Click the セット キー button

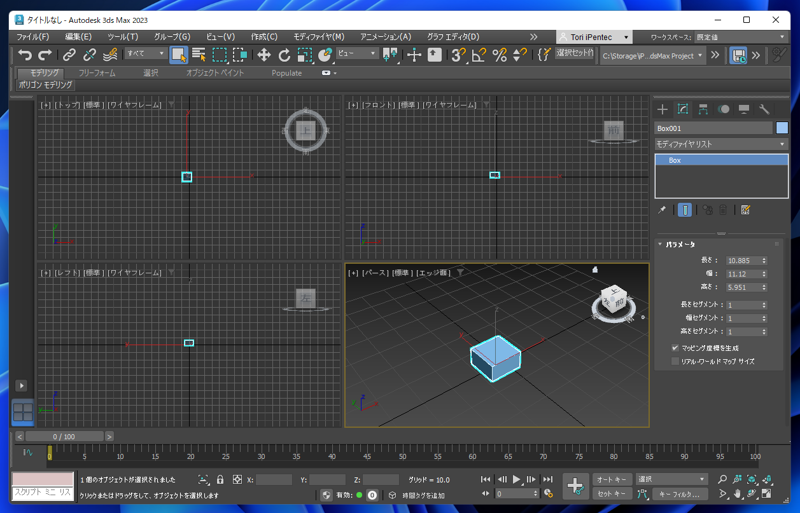pos(611,494)
